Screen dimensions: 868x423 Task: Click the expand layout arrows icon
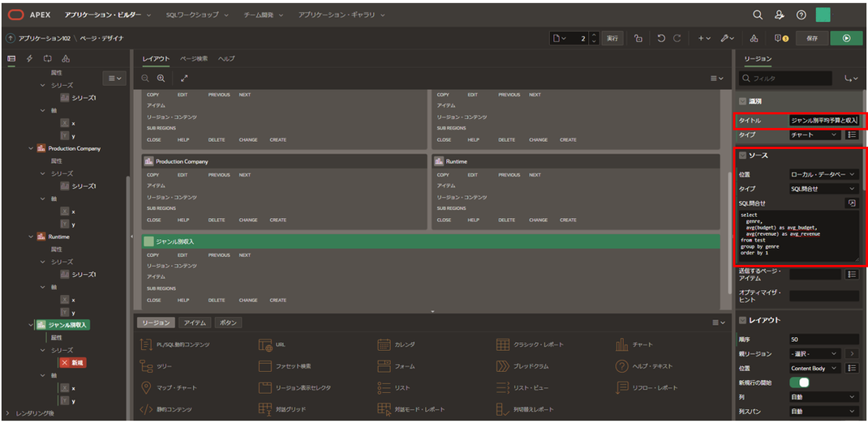point(184,79)
